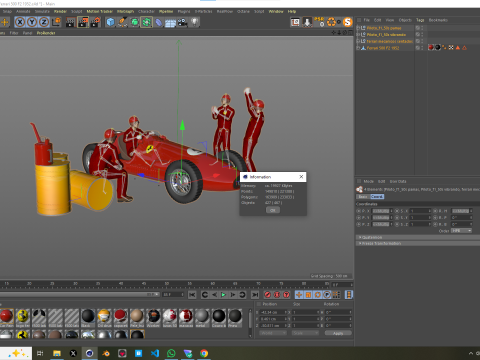Screen dimensions: 480x360
Task: Open the ProRender viewport menu
Action: (x=46, y=33)
